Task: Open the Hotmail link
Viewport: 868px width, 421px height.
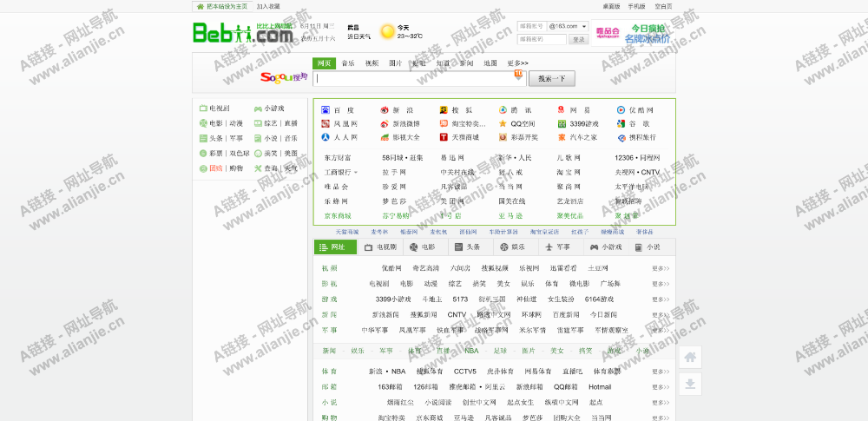Action: click(x=600, y=386)
